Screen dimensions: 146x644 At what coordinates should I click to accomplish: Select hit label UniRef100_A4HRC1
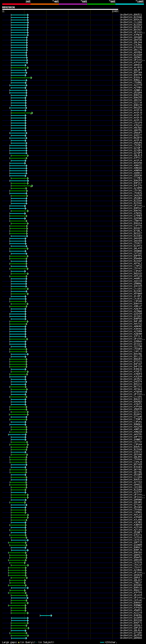click(x=131, y=278)
